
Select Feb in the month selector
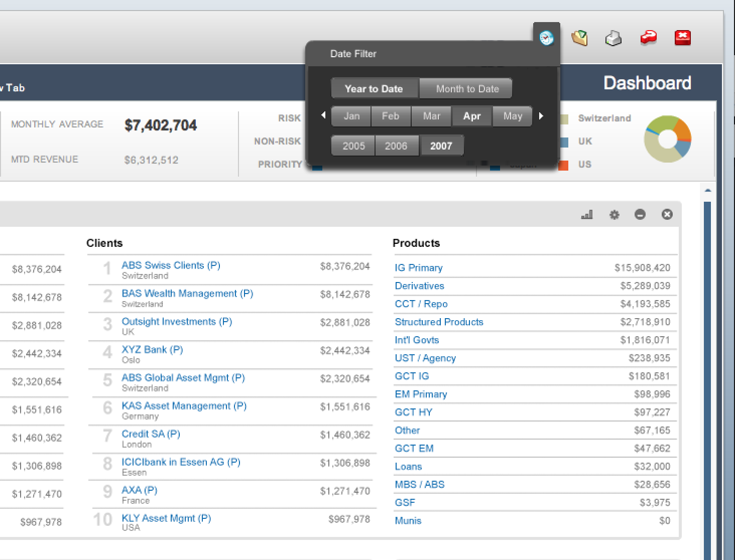click(x=391, y=116)
